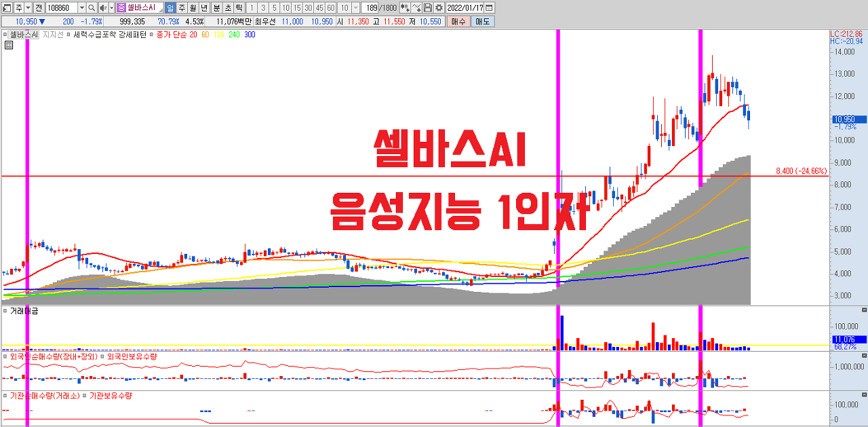Click the speaker sound icon in toolbar
The width and height of the screenshot is (868, 427).
(x=102, y=8)
